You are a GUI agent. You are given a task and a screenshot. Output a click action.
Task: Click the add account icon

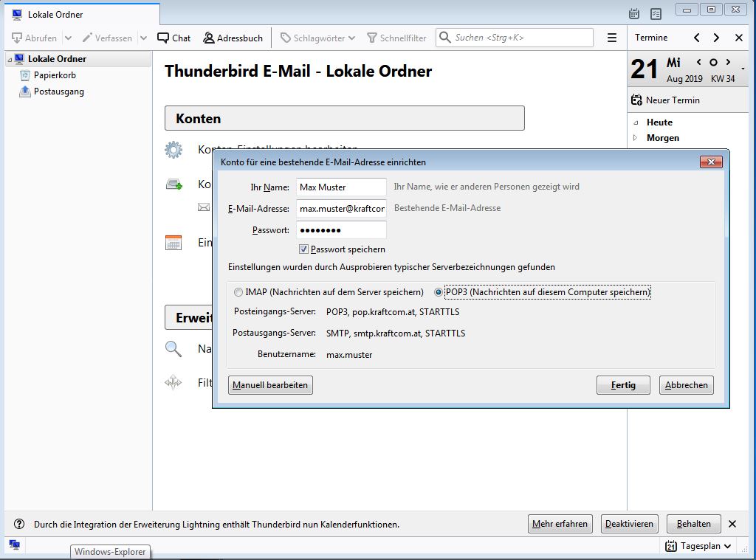pos(174,184)
